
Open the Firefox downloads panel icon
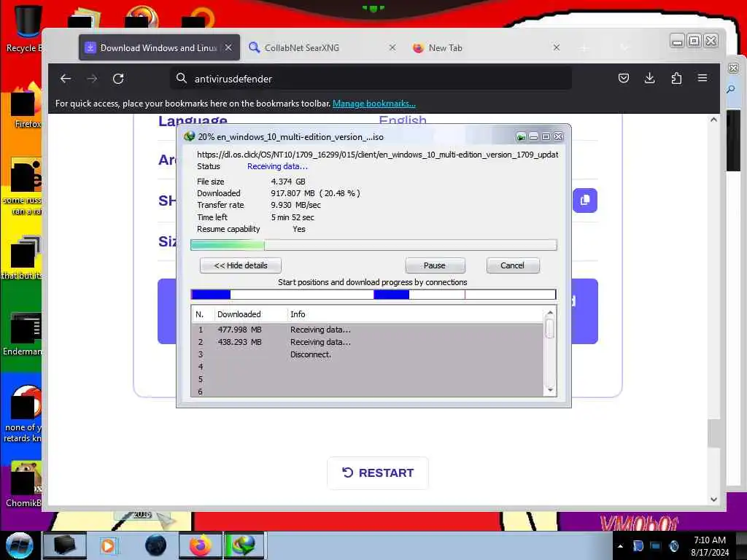[x=649, y=78]
